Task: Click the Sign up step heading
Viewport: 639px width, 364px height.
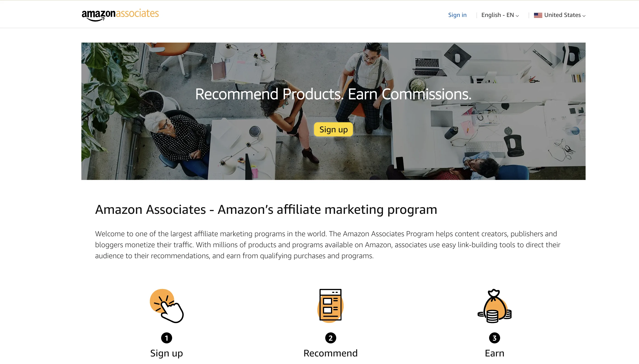Action: pos(166,353)
